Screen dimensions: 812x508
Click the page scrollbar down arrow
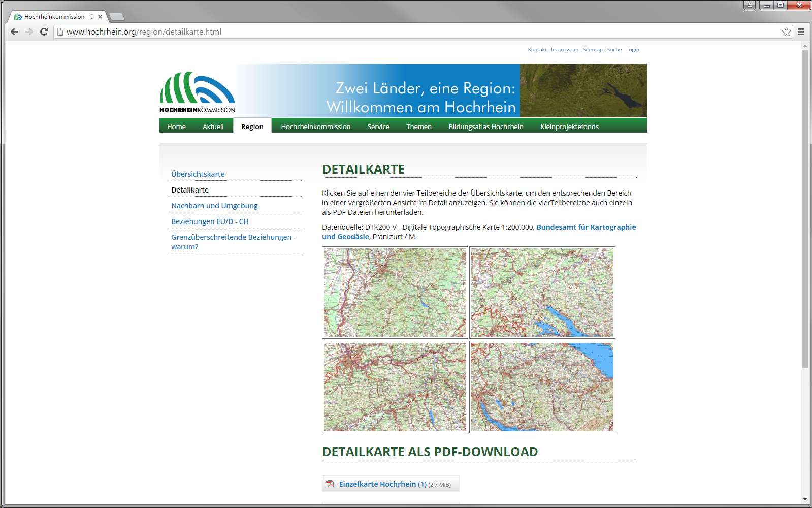tap(804, 499)
